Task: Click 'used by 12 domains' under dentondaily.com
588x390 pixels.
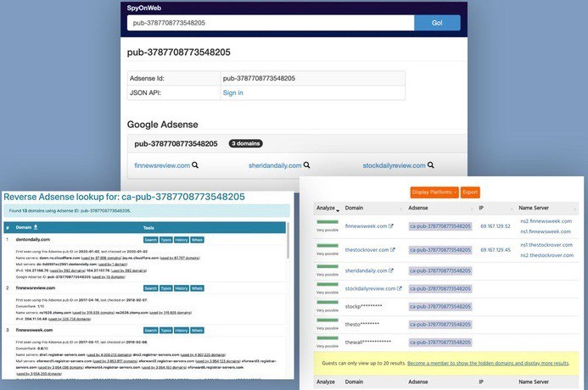Action: coord(109,277)
